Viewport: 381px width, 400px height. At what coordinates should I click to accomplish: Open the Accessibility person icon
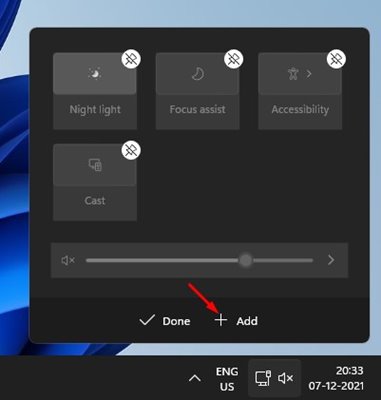tap(293, 74)
